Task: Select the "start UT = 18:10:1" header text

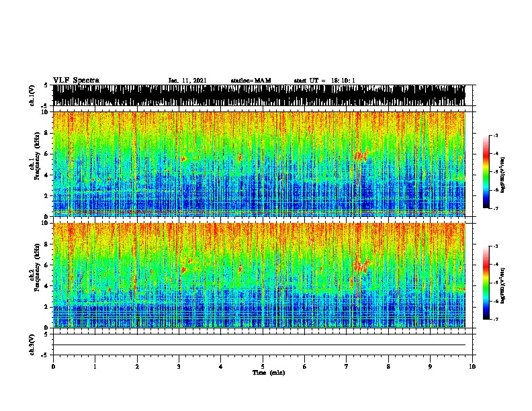Action: point(324,81)
